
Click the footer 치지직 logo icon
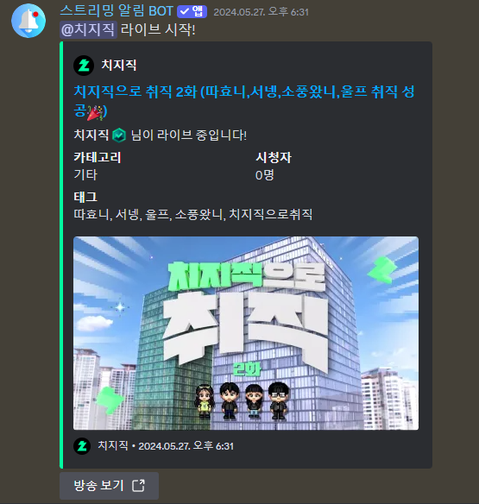(82, 446)
